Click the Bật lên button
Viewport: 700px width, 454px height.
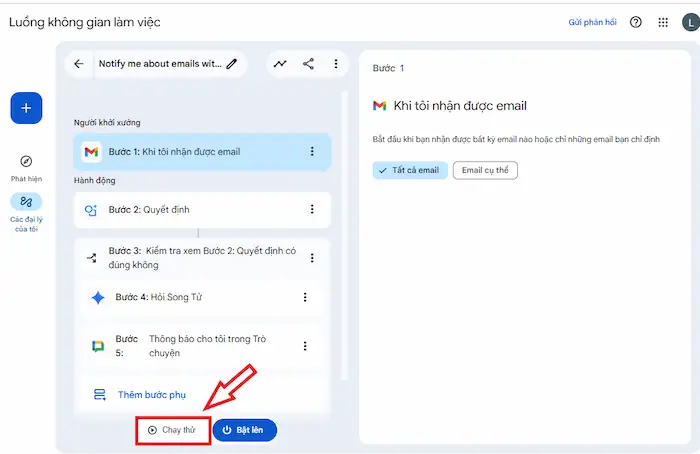[245, 430]
